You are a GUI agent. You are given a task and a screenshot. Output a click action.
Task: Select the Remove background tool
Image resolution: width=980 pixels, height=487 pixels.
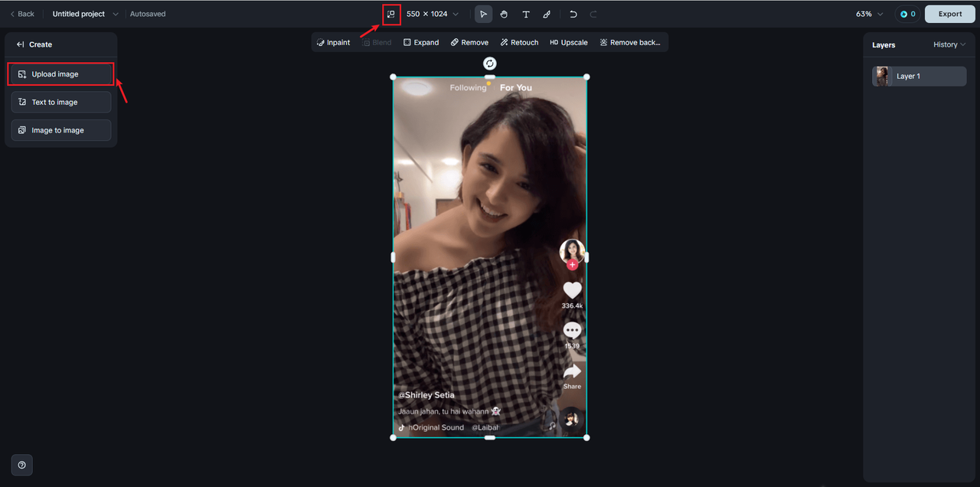[630, 42]
